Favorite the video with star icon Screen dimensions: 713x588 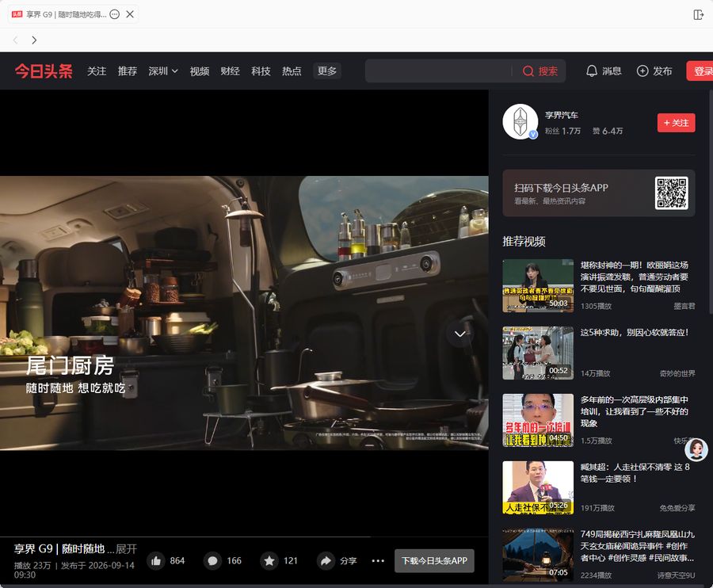pos(269,561)
